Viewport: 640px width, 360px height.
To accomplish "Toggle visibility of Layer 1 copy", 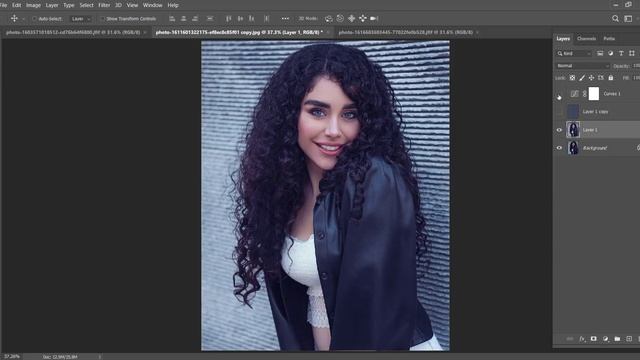I will 559,111.
